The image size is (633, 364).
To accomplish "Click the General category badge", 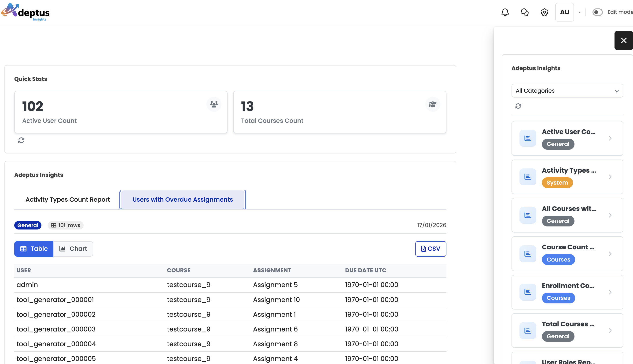I will pyautogui.click(x=28, y=225).
